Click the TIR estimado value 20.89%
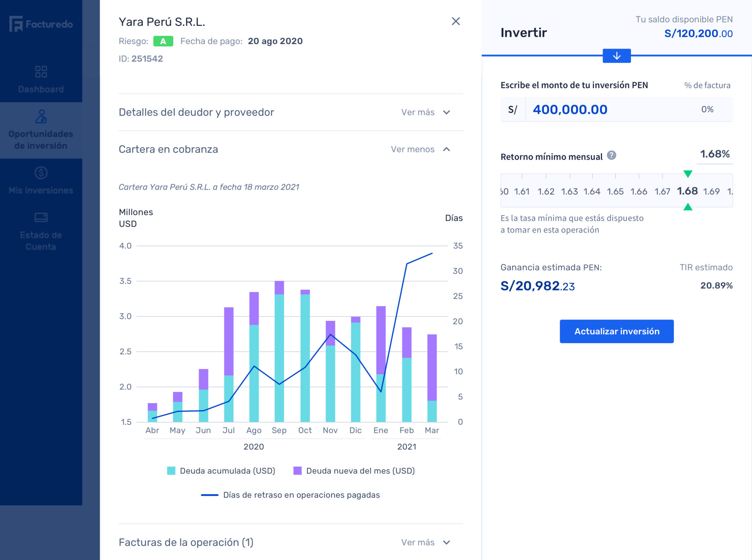 [716, 285]
